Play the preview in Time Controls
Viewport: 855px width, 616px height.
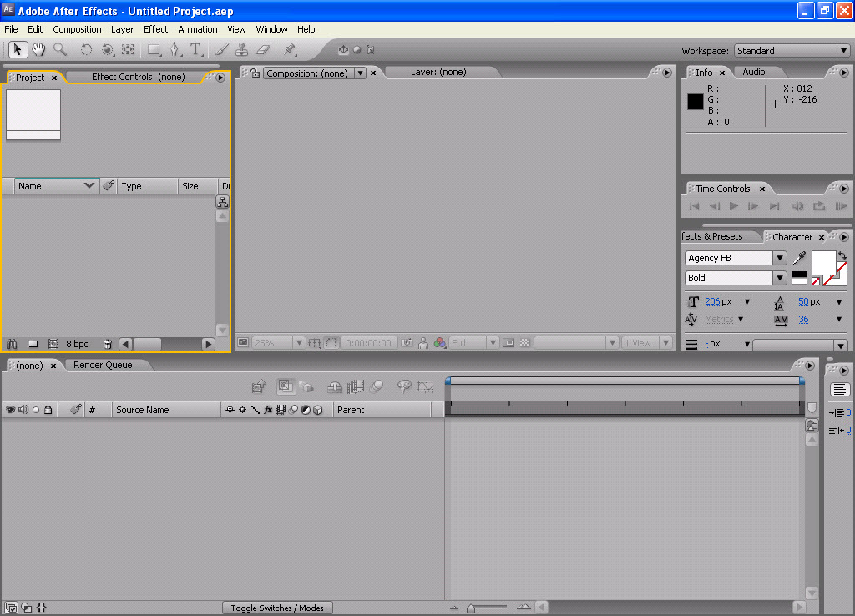coord(734,206)
